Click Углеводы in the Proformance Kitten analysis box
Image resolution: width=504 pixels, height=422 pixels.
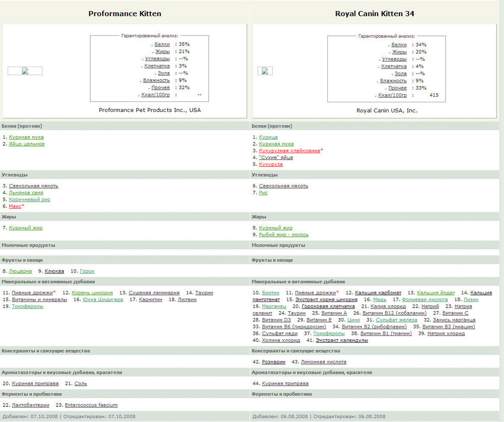point(157,59)
